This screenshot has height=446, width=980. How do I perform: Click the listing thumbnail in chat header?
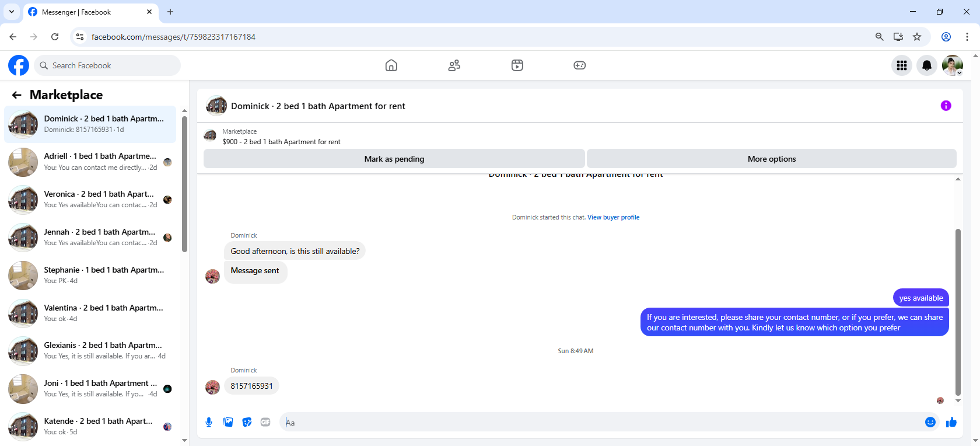[216, 106]
